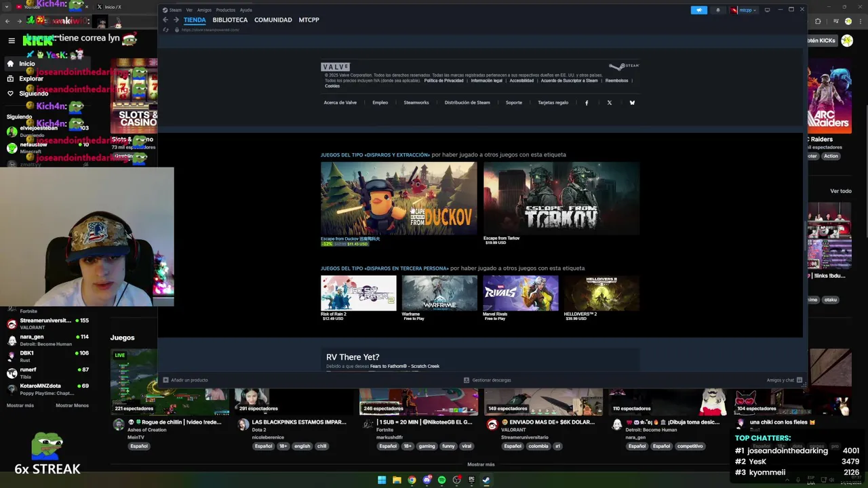This screenshot has height=488, width=868.
Task: Open Tarjetas regalo link
Action: coord(553,103)
